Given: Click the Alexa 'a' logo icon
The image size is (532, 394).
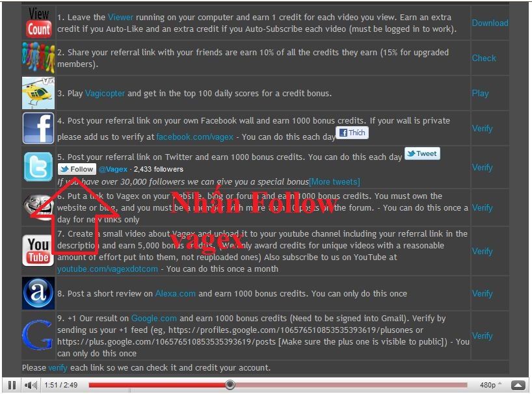Looking at the screenshot, I should click(38, 293).
